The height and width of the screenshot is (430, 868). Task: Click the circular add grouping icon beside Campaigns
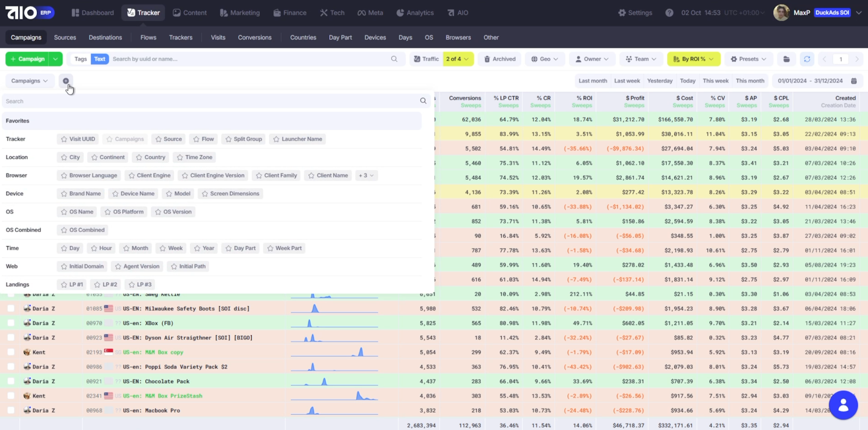66,81
